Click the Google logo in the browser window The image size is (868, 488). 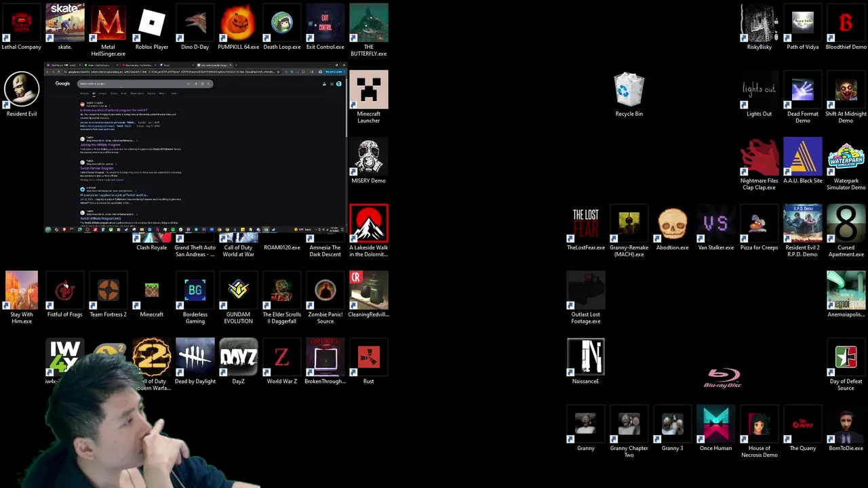[62, 83]
